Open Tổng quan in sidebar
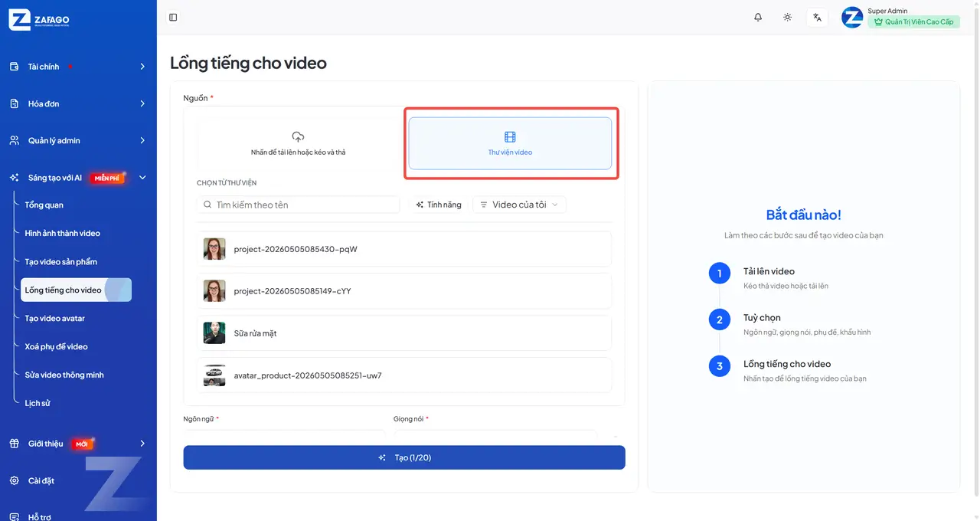This screenshot has width=980, height=521. [44, 205]
